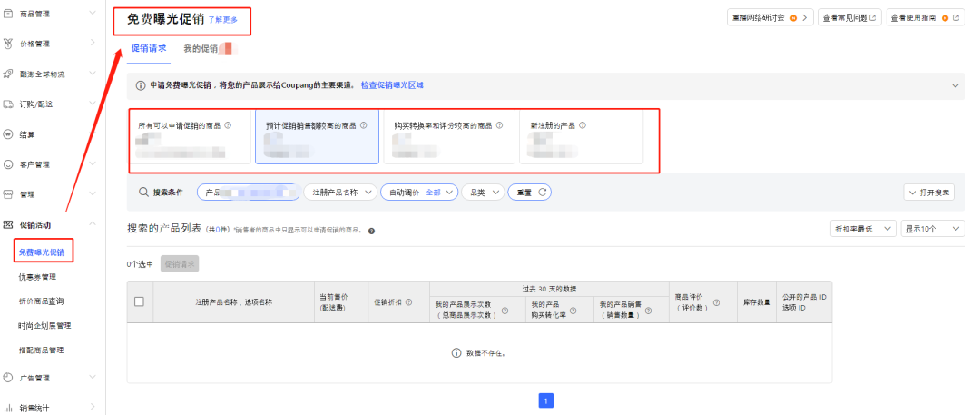Click the 销售统计 bar-chart icon

[x=8, y=408]
